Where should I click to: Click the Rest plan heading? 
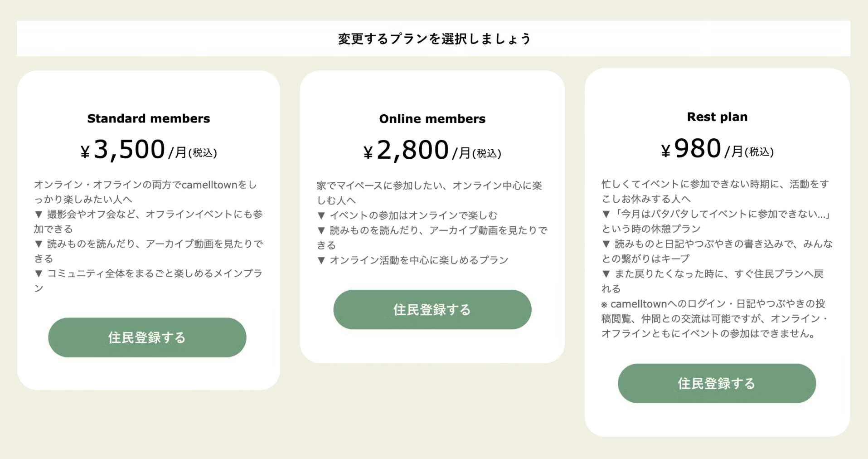(x=717, y=117)
